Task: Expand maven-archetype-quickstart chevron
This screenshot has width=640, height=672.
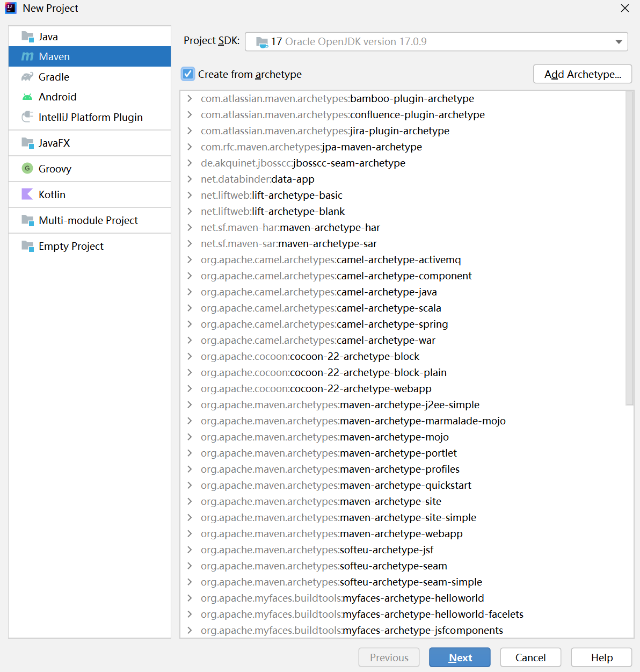Action: pos(190,485)
